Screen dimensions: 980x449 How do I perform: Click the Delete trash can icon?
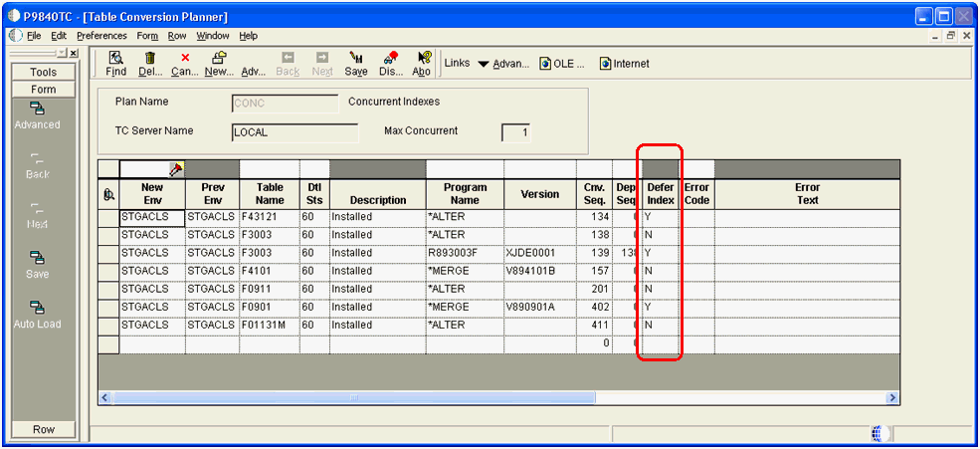(x=150, y=64)
